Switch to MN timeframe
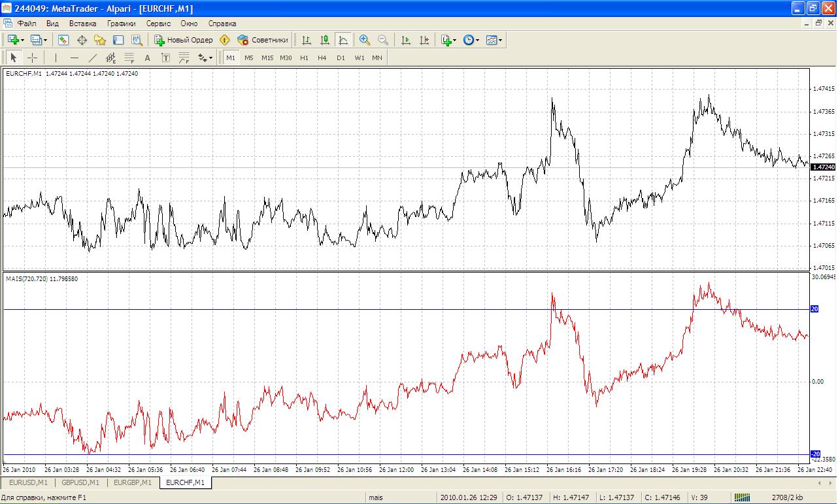 (377, 58)
